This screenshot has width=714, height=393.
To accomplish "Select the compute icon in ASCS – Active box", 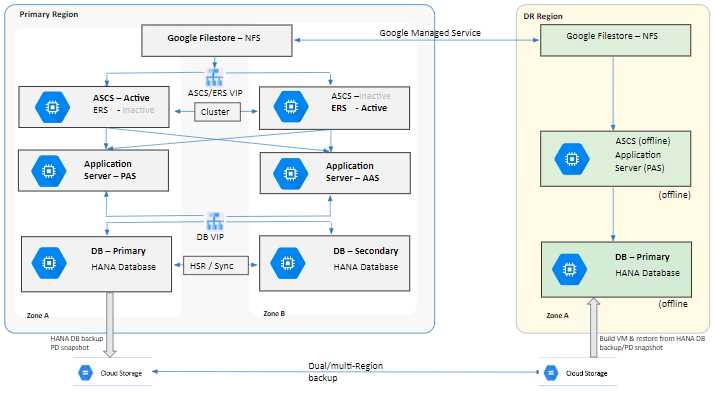I will coord(52,107).
